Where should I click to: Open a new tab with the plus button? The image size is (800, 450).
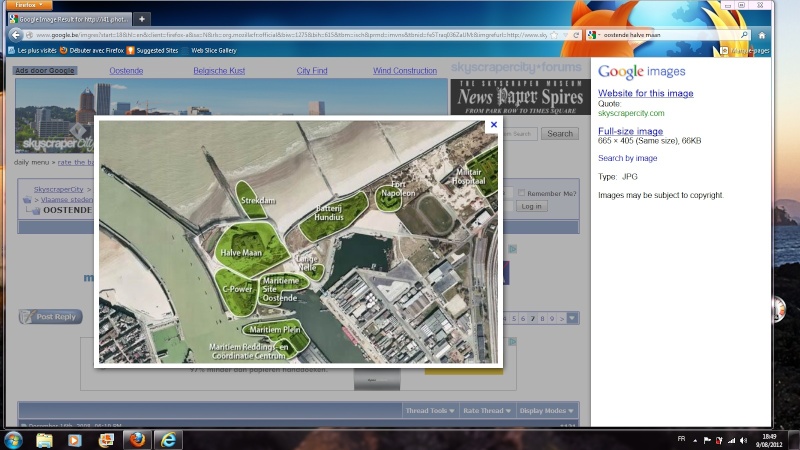pyautogui.click(x=142, y=19)
